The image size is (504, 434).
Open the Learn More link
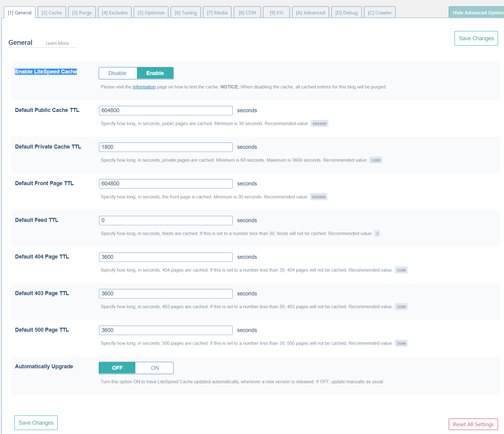[57, 43]
